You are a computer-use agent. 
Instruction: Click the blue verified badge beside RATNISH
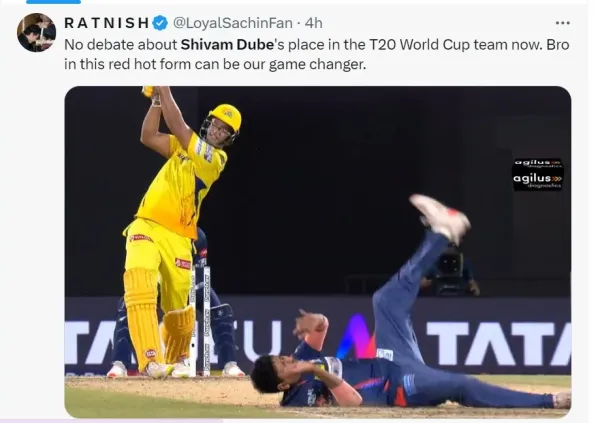coord(160,23)
